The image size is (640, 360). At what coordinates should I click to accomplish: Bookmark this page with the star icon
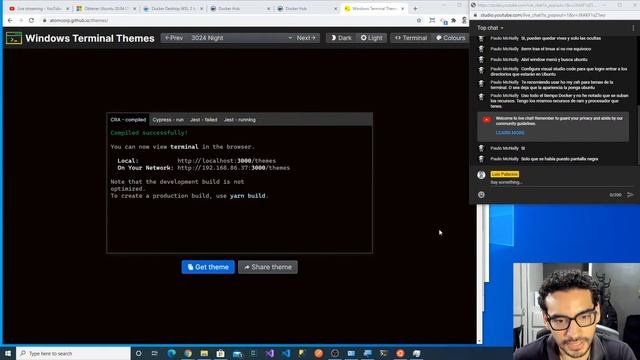(x=419, y=20)
